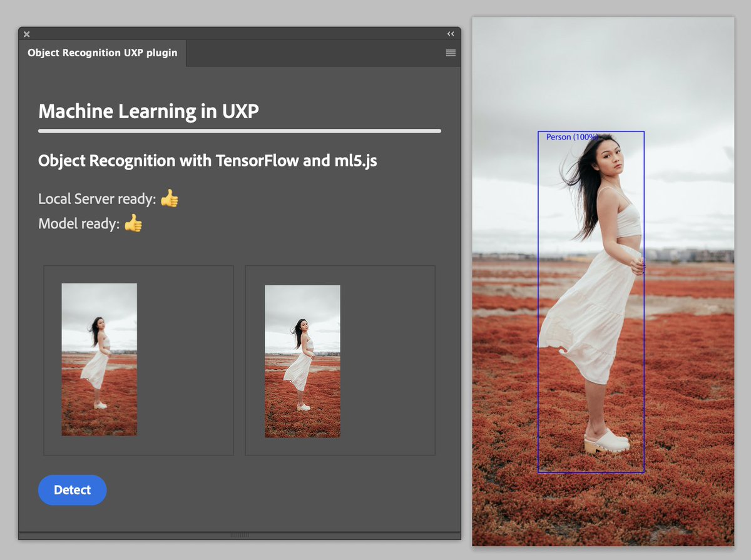
Task: Select the right detected image thumbnail
Action: tap(302, 359)
